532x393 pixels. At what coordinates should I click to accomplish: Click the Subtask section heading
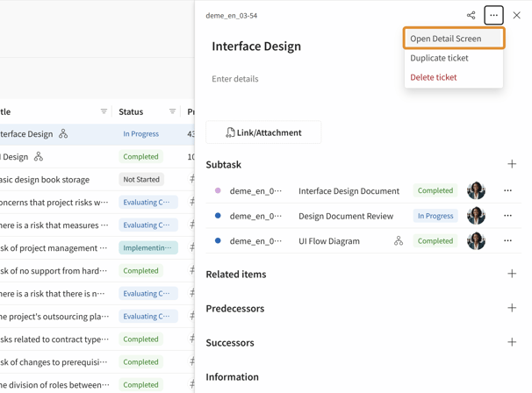224,164
